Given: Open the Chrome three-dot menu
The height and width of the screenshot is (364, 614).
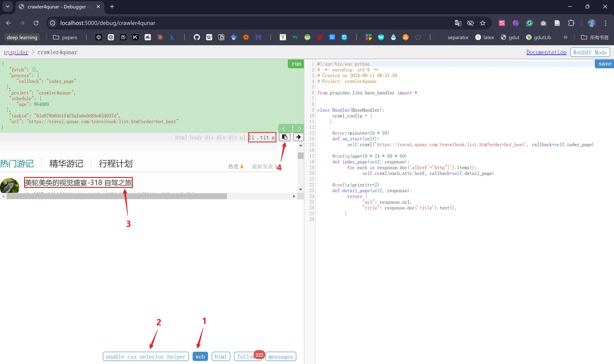Looking at the screenshot, I should click(605, 23).
